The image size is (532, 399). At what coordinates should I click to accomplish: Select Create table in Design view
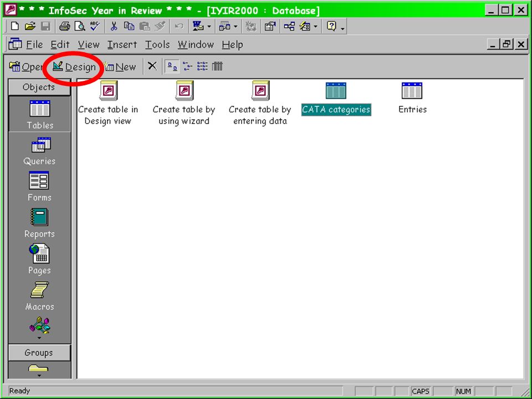[x=108, y=104]
